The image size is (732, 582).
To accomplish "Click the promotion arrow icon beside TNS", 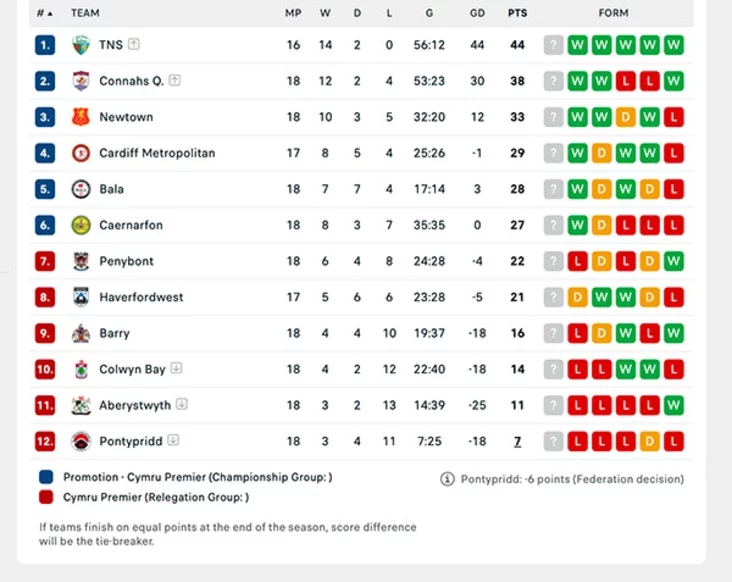I will pyautogui.click(x=134, y=45).
